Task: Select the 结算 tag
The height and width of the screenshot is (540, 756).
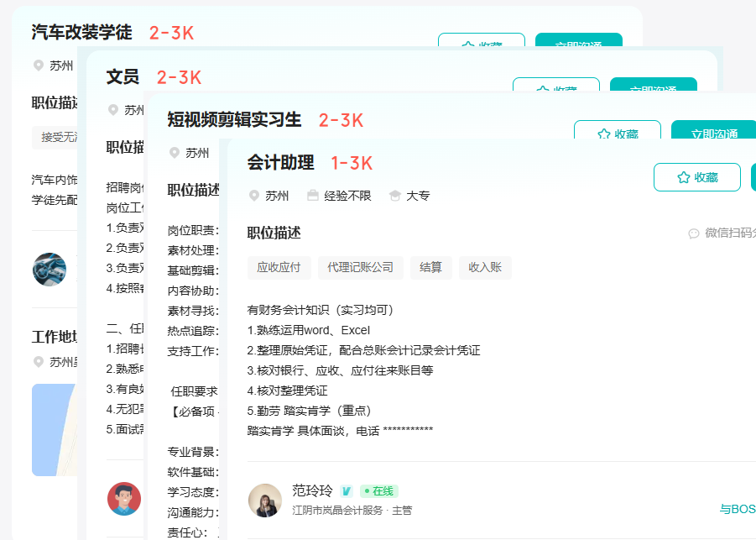Action: coord(430,267)
